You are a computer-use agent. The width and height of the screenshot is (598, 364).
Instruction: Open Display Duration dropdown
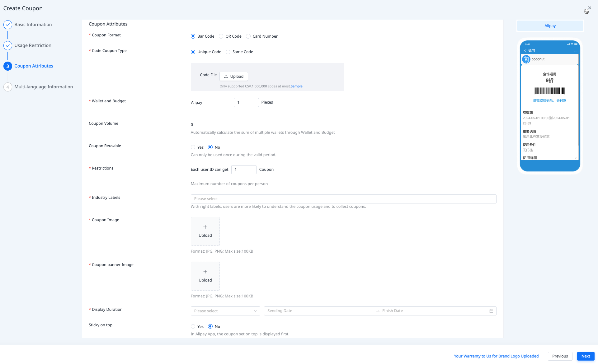point(225,311)
